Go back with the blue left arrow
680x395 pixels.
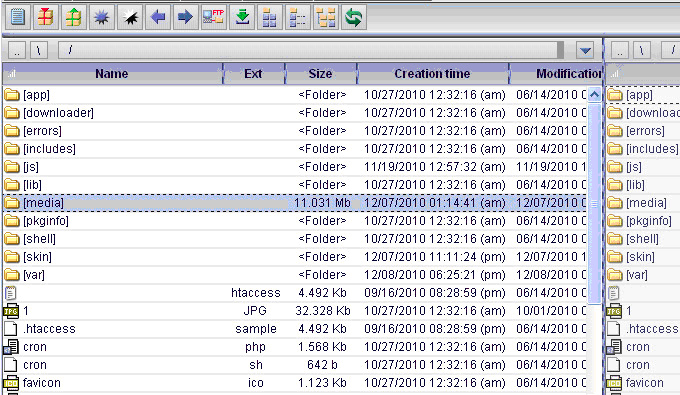tap(158, 17)
